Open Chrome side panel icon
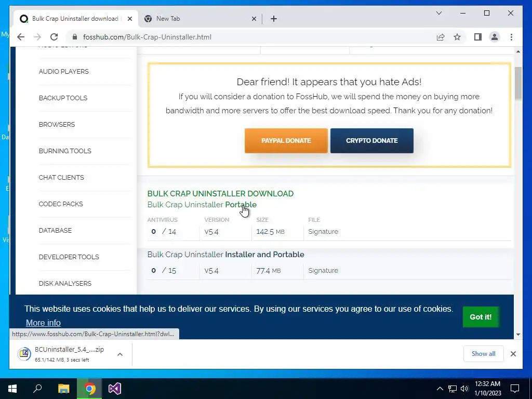 click(x=478, y=37)
